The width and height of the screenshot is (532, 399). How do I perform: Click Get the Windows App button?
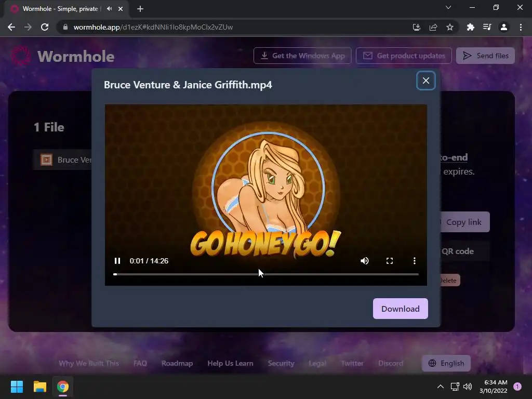302,56
